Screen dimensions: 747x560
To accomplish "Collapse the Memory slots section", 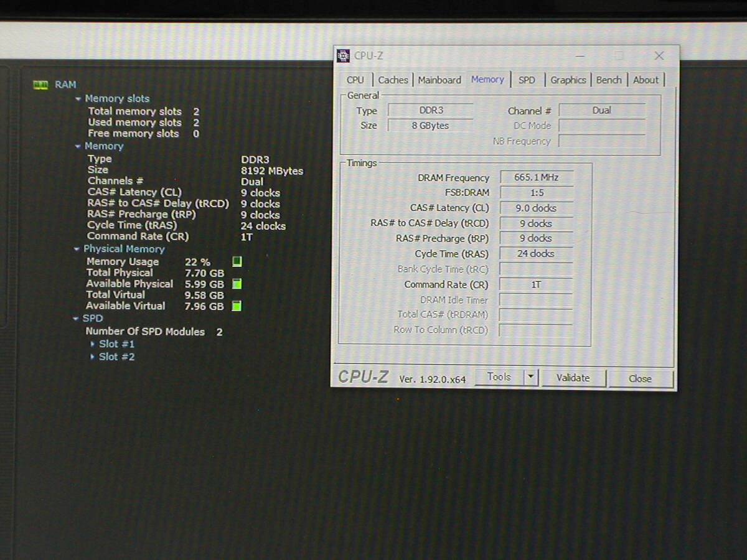I will tap(78, 98).
